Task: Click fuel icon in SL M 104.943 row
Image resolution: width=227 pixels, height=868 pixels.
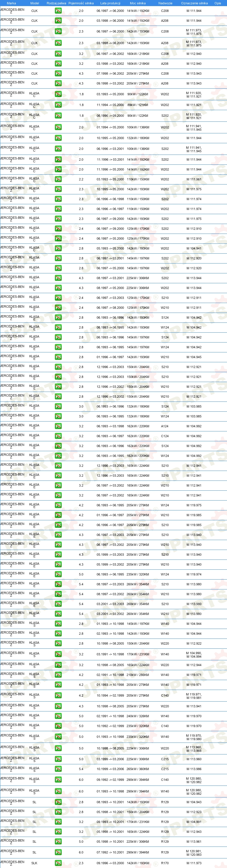Action: click(58, 802)
